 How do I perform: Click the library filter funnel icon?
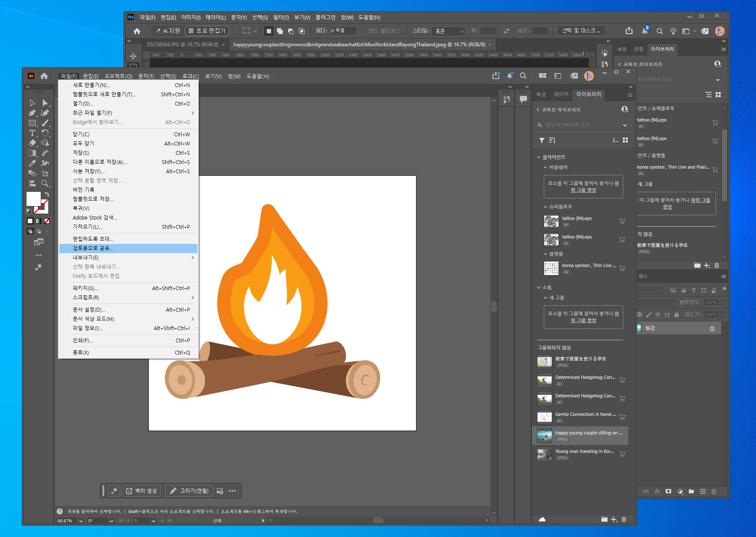(542, 140)
